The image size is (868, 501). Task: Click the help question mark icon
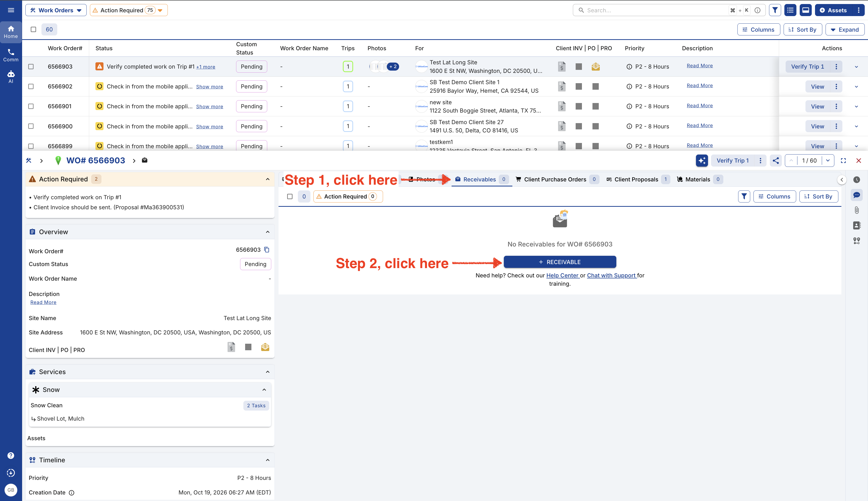[11, 455]
